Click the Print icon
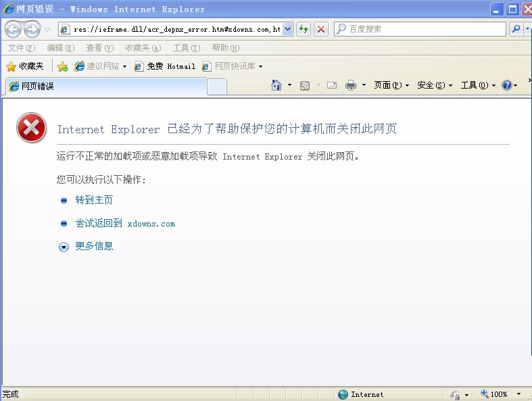 tap(351, 85)
